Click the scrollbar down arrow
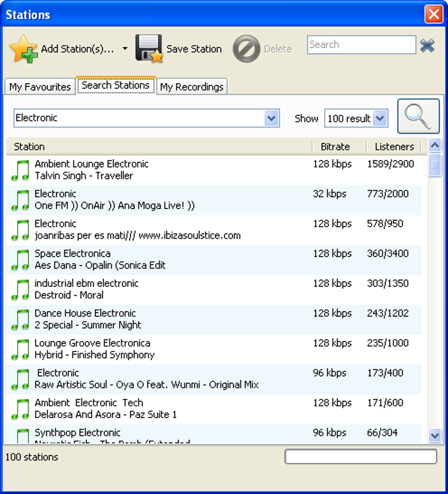448x494 pixels. (x=435, y=436)
